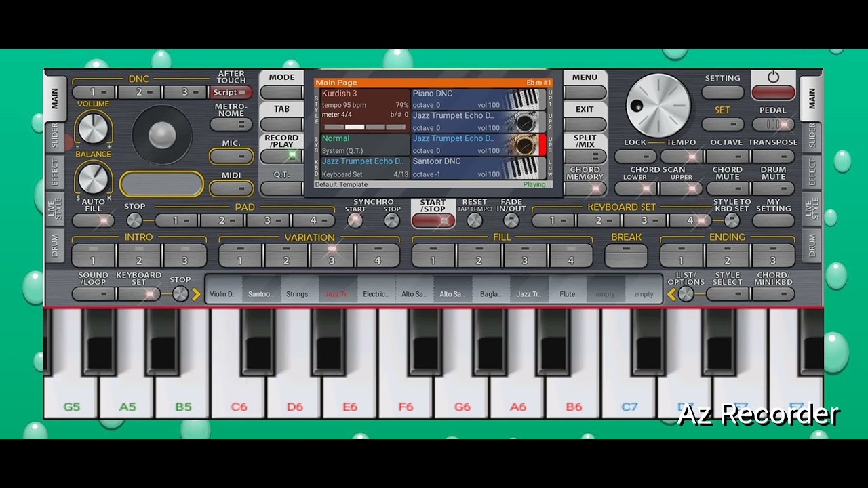
Task: Toggle the Chord Mute button
Action: pos(727,188)
